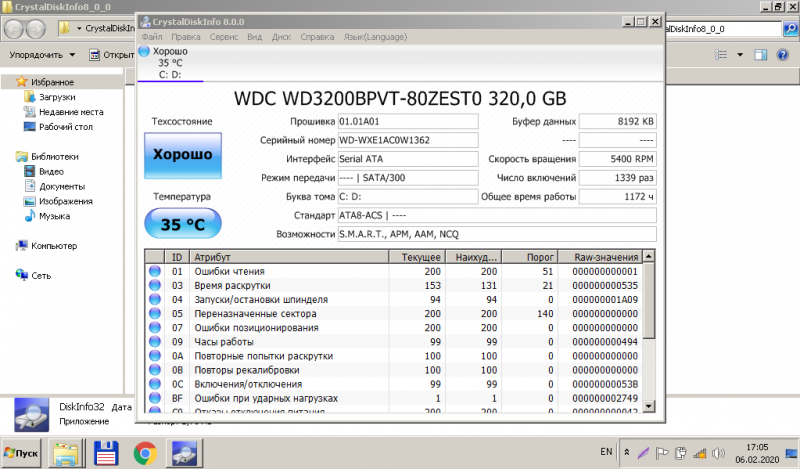800x469 pixels.
Task: Click Общее время работы value 1172 ч
Action: (618, 196)
